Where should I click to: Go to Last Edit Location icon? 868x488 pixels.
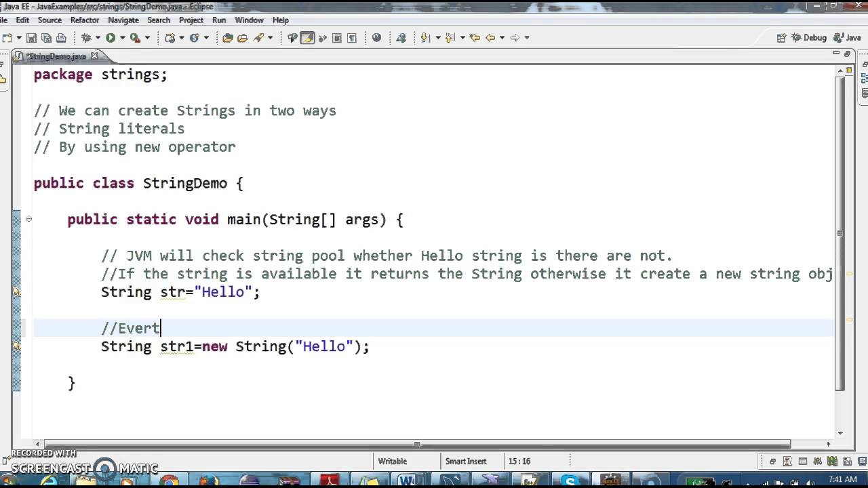point(475,38)
